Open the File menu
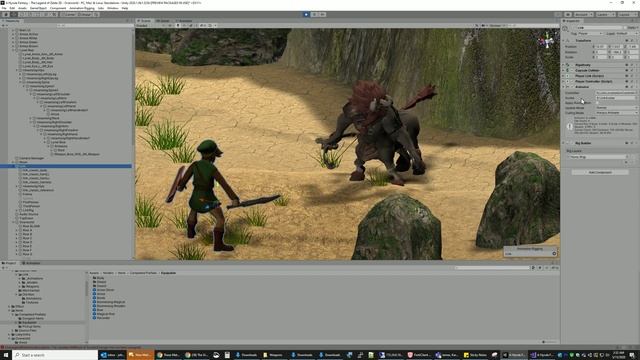This screenshot has width=640, height=360. [4, 8]
